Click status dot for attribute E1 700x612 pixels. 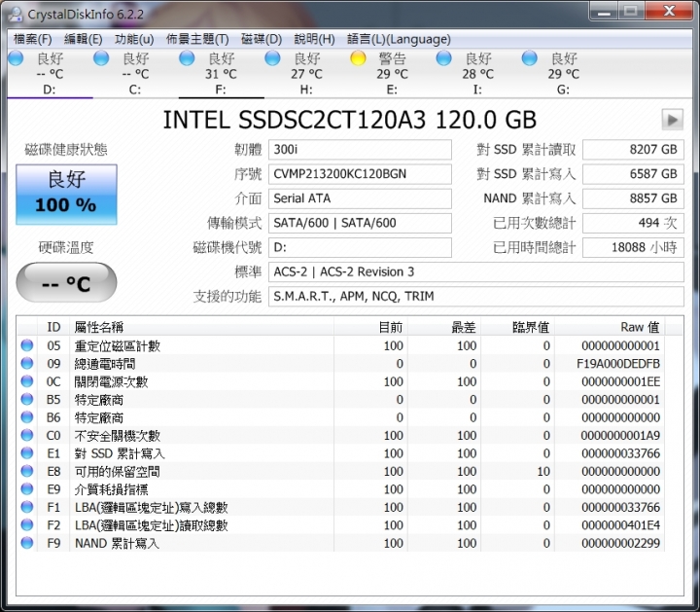pyautogui.click(x=27, y=453)
